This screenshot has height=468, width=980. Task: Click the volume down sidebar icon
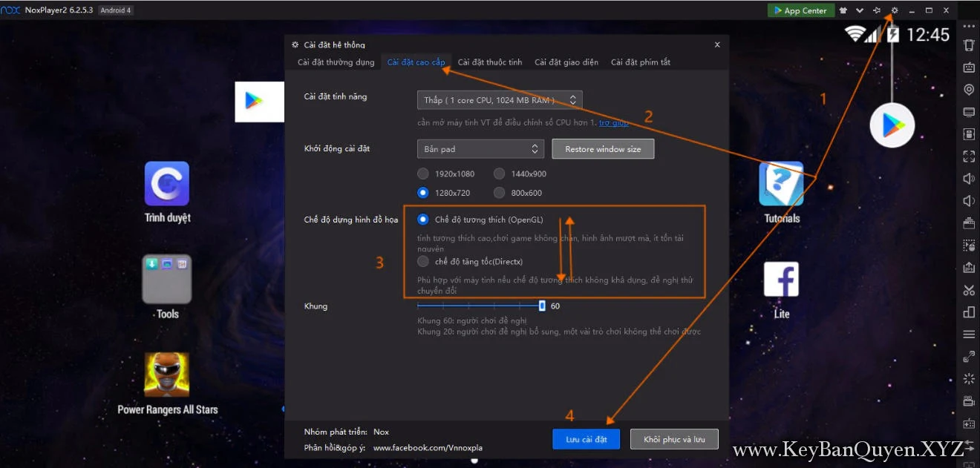point(969,201)
